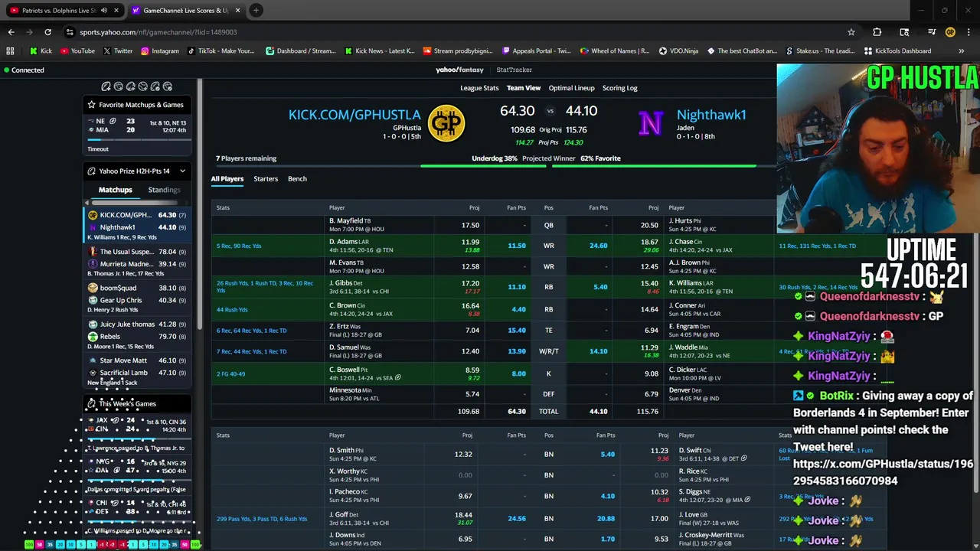Click the Yahoo Fantasy logo

click(x=459, y=70)
